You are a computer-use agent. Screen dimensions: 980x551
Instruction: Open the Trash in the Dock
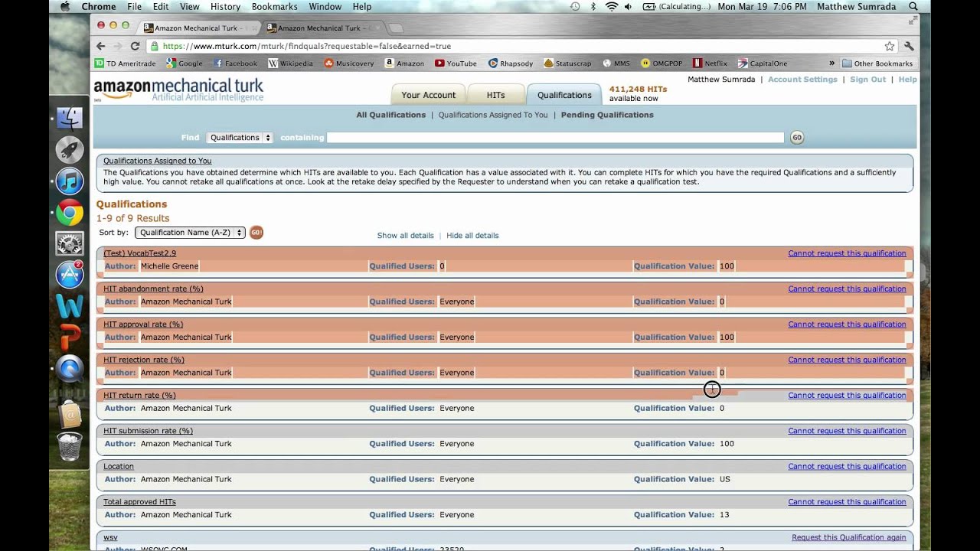click(x=70, y=447)
